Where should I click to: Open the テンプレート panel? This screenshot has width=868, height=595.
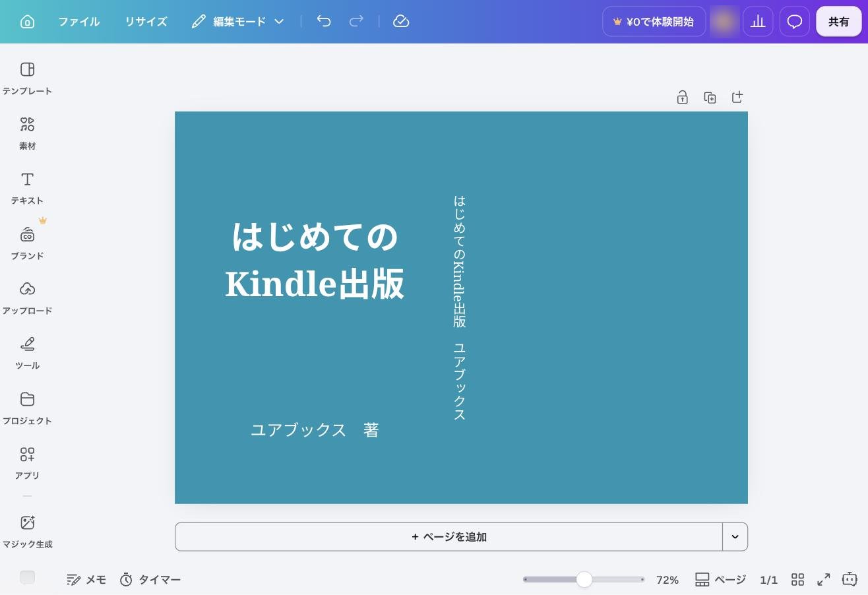[x=27, y=78]
